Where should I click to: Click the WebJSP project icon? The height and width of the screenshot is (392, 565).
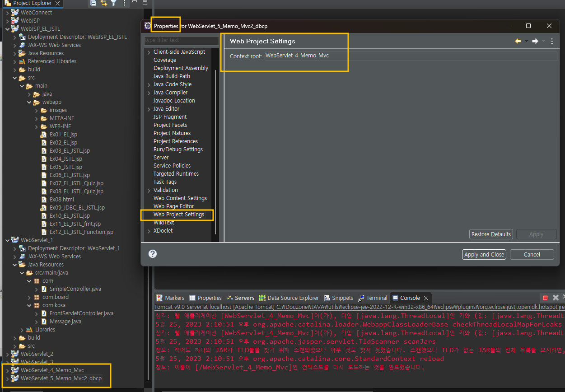point(15,21)
